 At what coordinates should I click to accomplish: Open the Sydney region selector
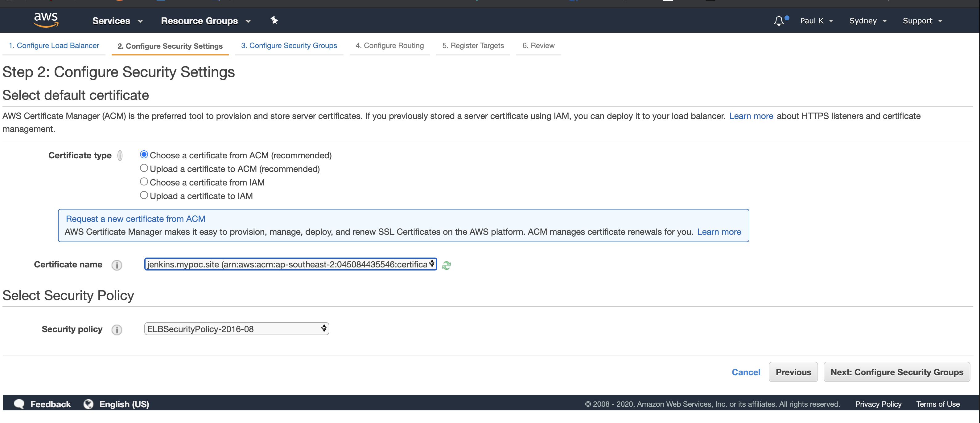point(868,21)
